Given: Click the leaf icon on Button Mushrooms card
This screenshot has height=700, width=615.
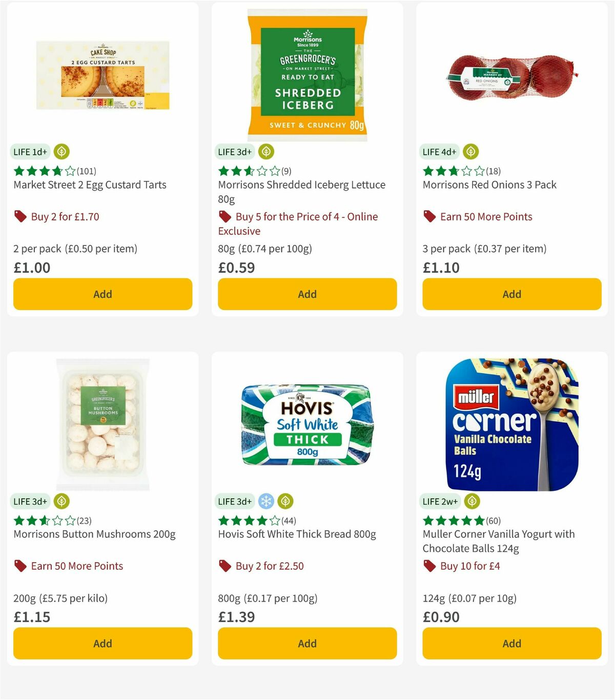Looking at the screenshot, I should pos(61,501).
